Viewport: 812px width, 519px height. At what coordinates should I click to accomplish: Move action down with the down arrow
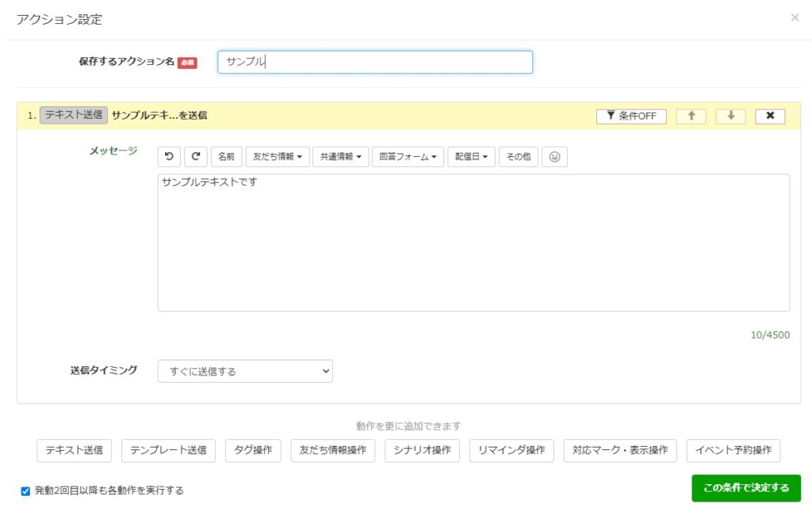coord(731,116)
